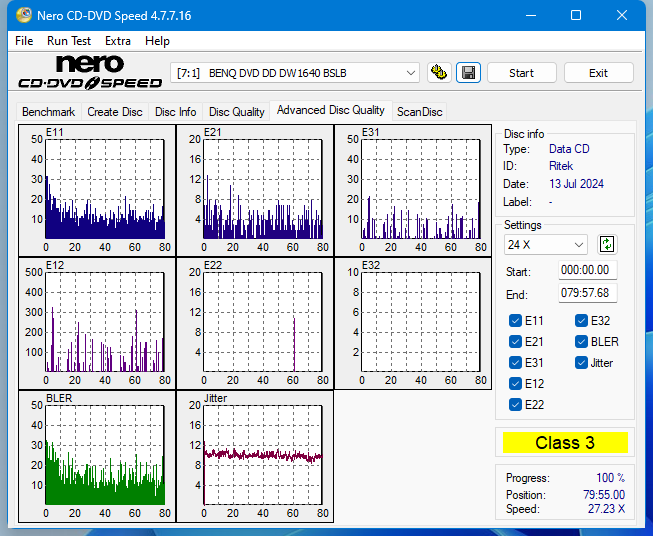Screen dimensions: 653x536
Task: Click the green BLER graph
Action: (x=97, y=456)
